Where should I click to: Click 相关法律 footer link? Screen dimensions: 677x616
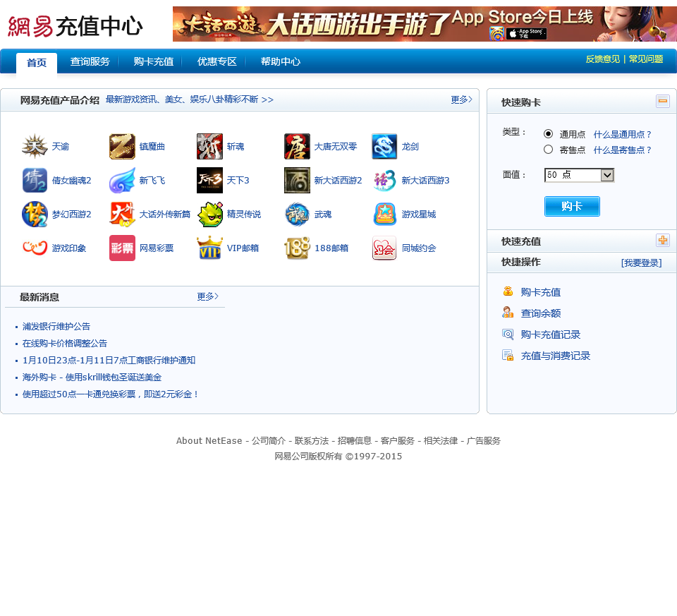click(x=440, y=440)
